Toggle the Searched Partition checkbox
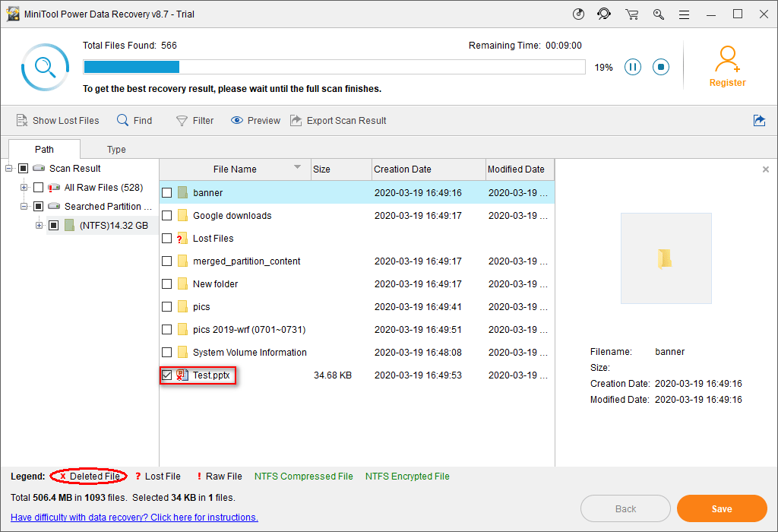The height and width of the screenshot is (532, 778). pyautogui.click(x=38, y=207)
